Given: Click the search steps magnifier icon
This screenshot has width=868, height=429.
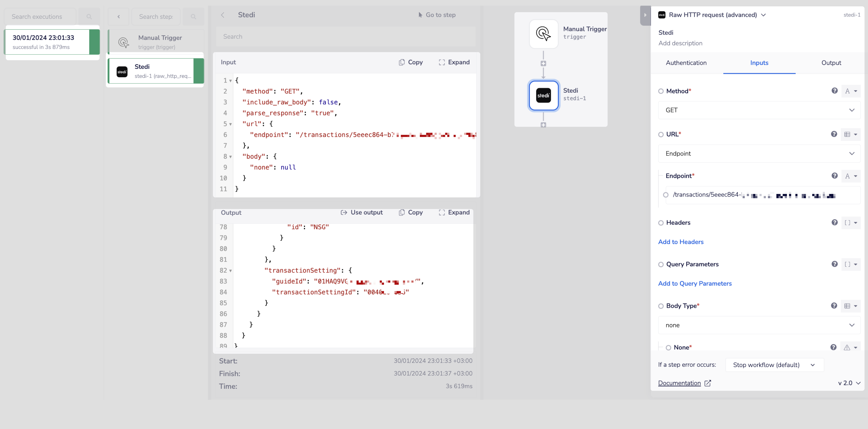Looking at the screenshot, I should tap(193, 16).
